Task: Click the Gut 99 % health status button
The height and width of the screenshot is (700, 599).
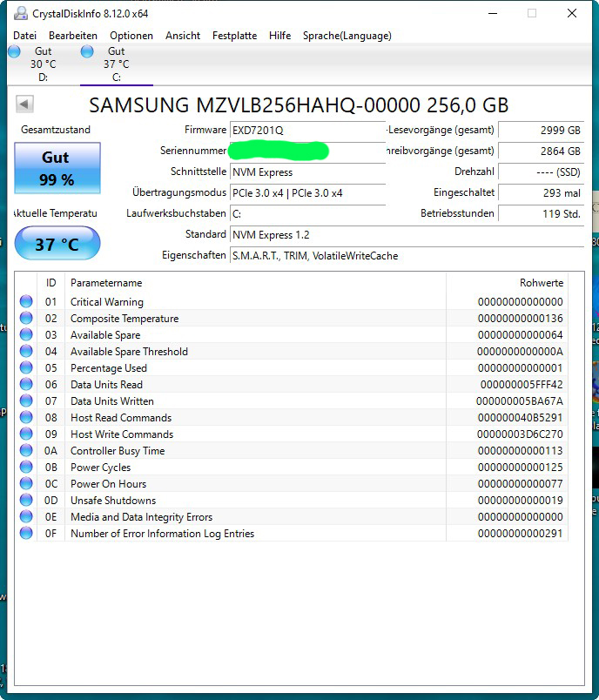Action: tap(57, 168)
